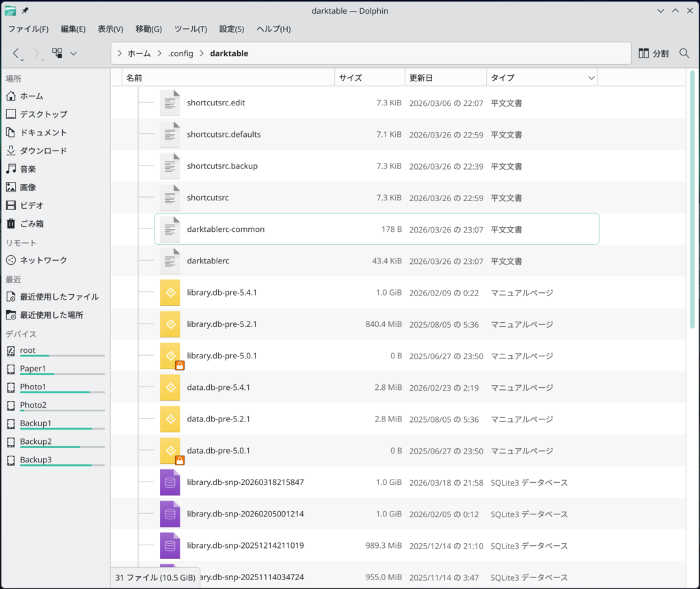This screenshot has width=700, height=589.
Task: Expand the タイプ column header dropdown arrow
Action: (x=591, y=79)
